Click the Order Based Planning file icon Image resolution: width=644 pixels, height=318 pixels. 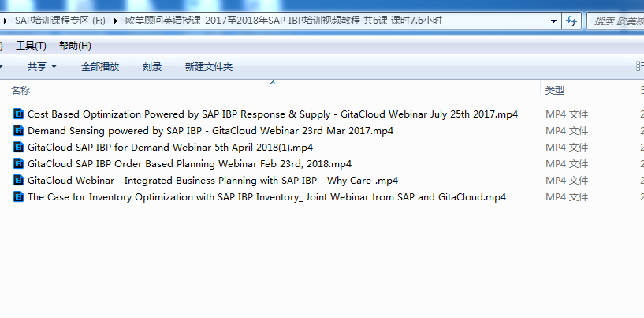click(x=18, y=163)
